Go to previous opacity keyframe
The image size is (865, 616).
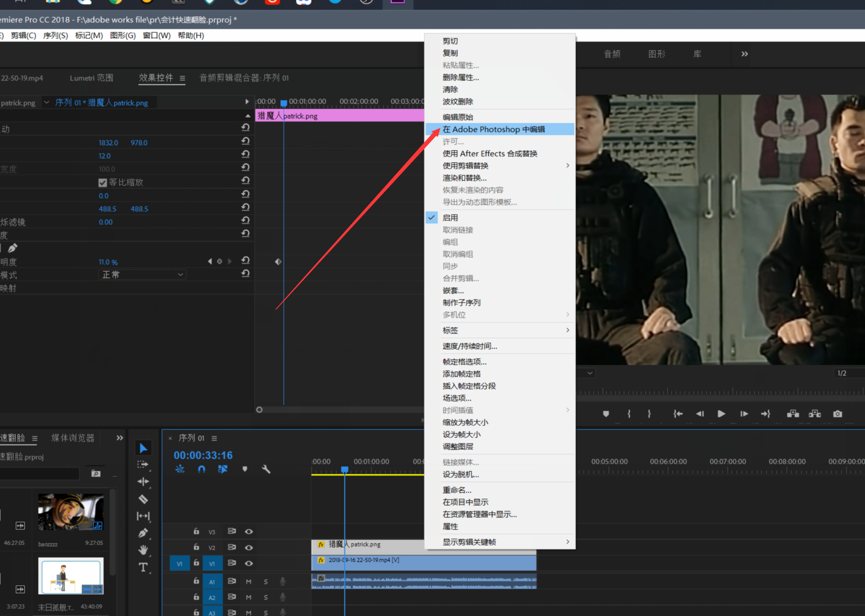click(x=210, y=261)
